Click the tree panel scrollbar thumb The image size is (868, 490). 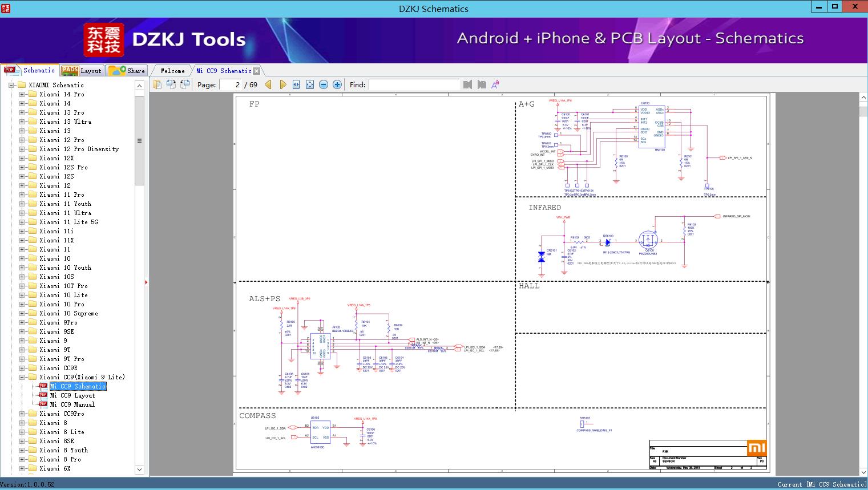139,140
